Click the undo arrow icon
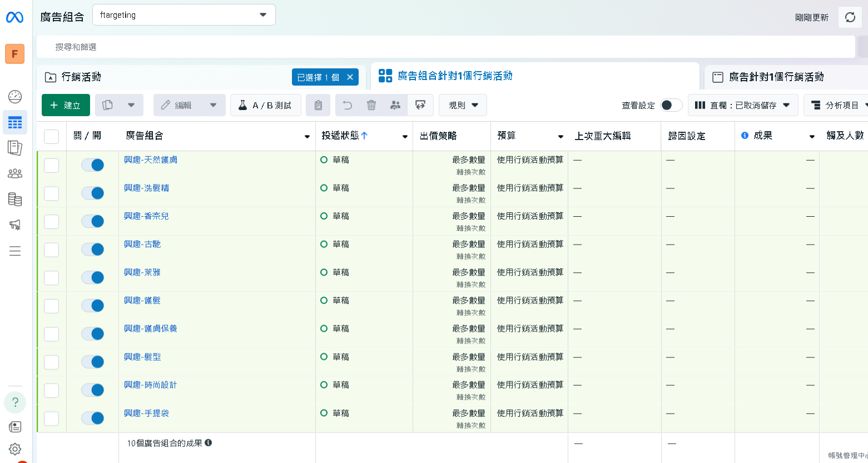The height and width of the screenshot is (463, 868). (x=348, y=105)
